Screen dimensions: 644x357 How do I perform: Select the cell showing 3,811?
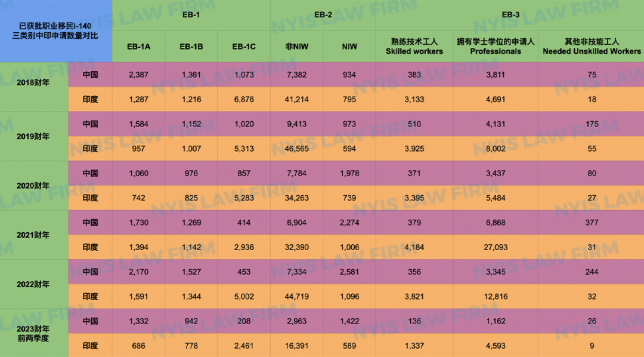point(496,75)
